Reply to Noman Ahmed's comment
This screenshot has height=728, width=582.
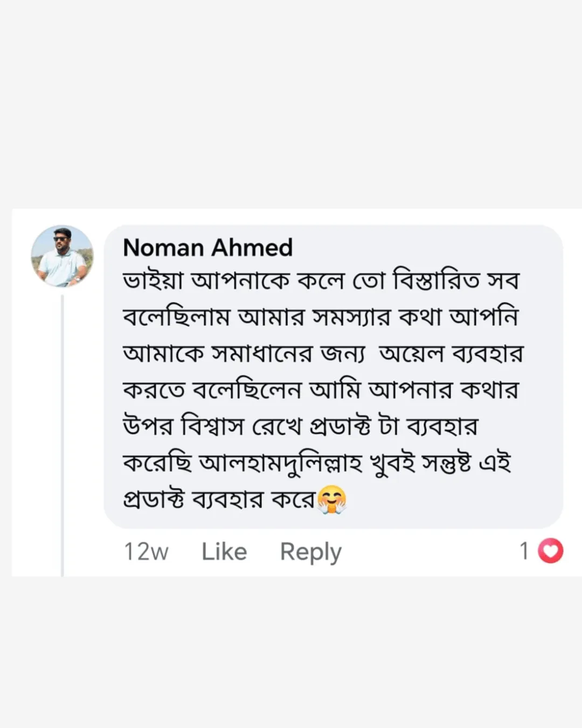point(310,552)
